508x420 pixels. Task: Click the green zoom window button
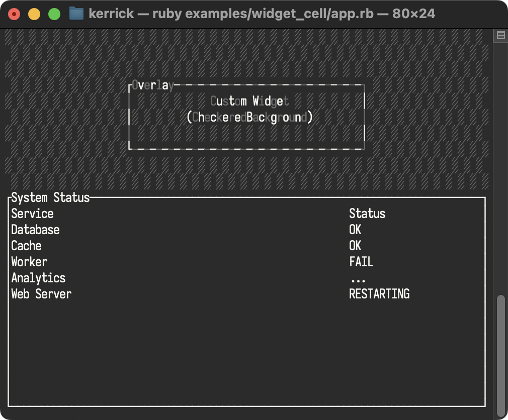click(54, 14)
